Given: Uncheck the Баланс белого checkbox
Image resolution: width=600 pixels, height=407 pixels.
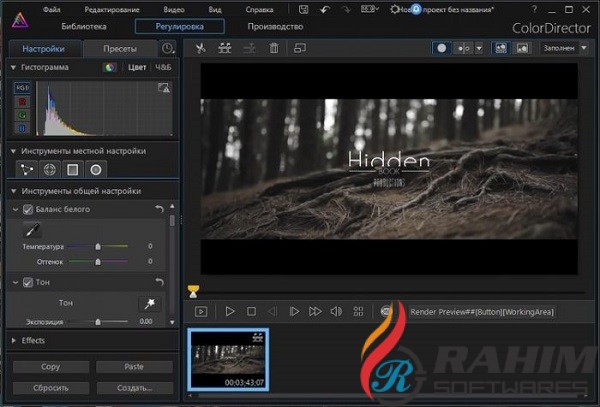Looking at the screenshot, I should [x=28, y=209].
